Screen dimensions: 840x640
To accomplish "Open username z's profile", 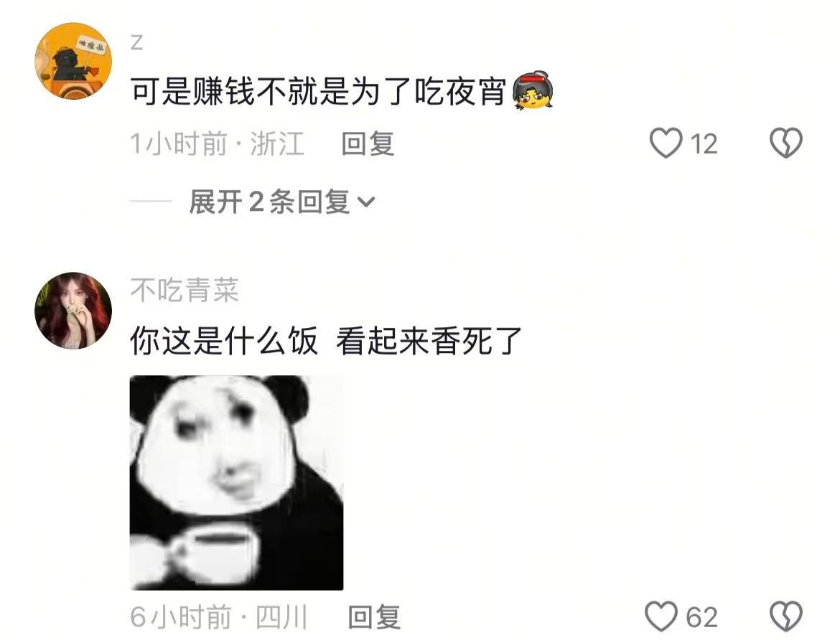I will (137, 42).
